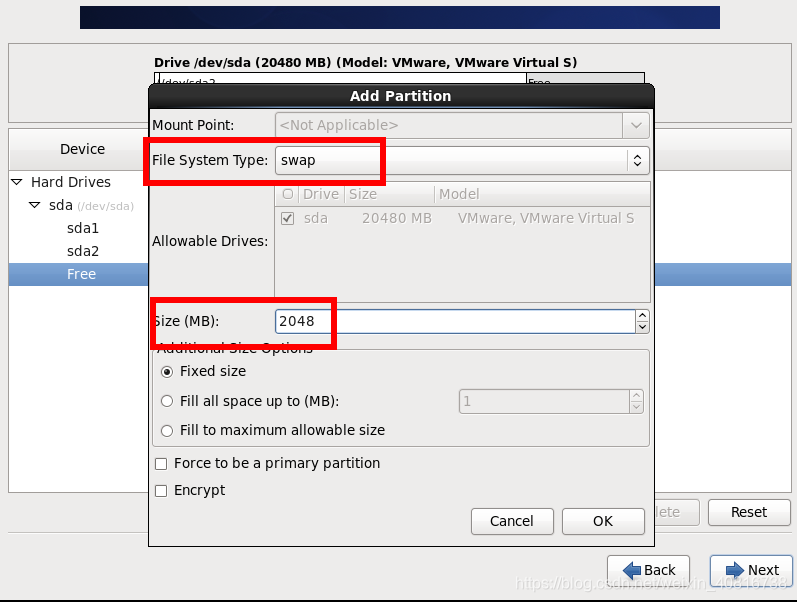The image size is (797, 602).
Task: Select Fill all space up to (MB)
Action: click(x=167, y=401)
